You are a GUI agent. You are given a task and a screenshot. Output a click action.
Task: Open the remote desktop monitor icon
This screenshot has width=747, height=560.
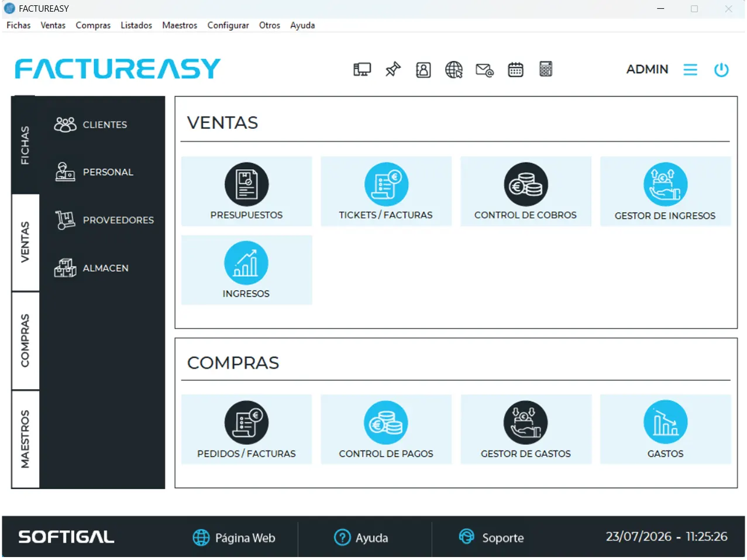(362, 70)
